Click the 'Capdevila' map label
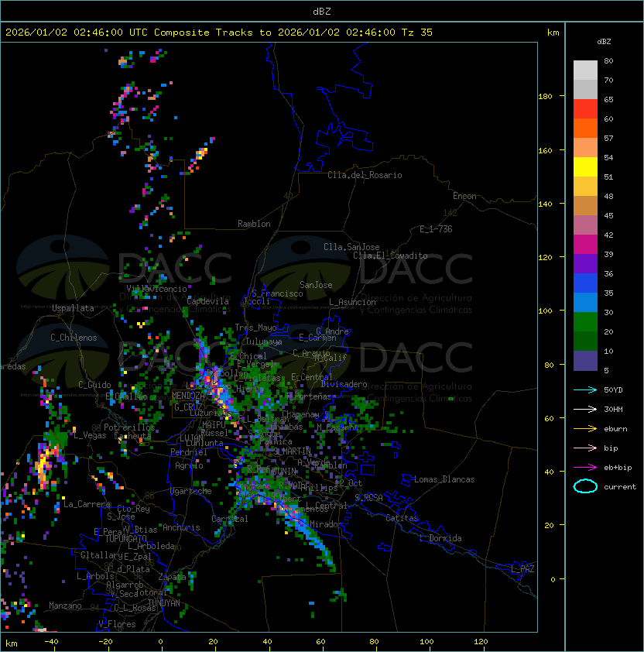This screenshot has height=652, width=644. pyautogui.click(x=208, y=301)
